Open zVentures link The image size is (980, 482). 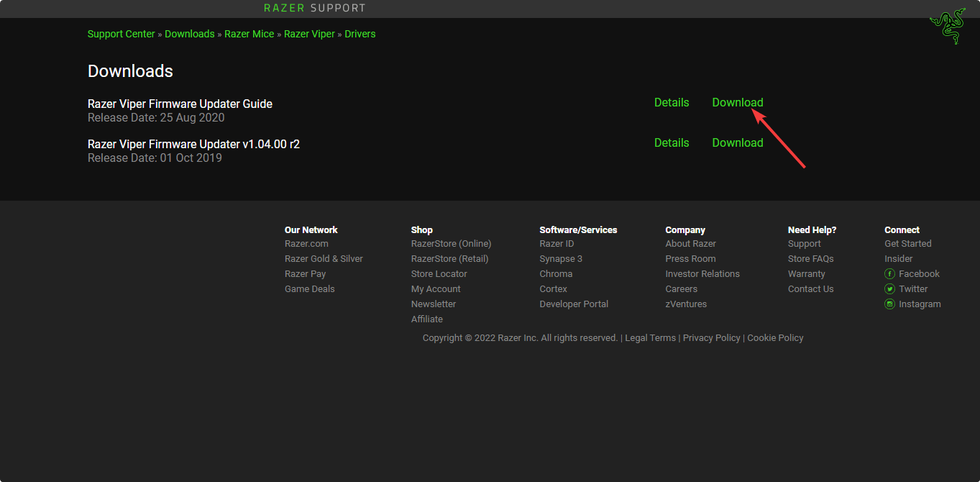point(686,304)
